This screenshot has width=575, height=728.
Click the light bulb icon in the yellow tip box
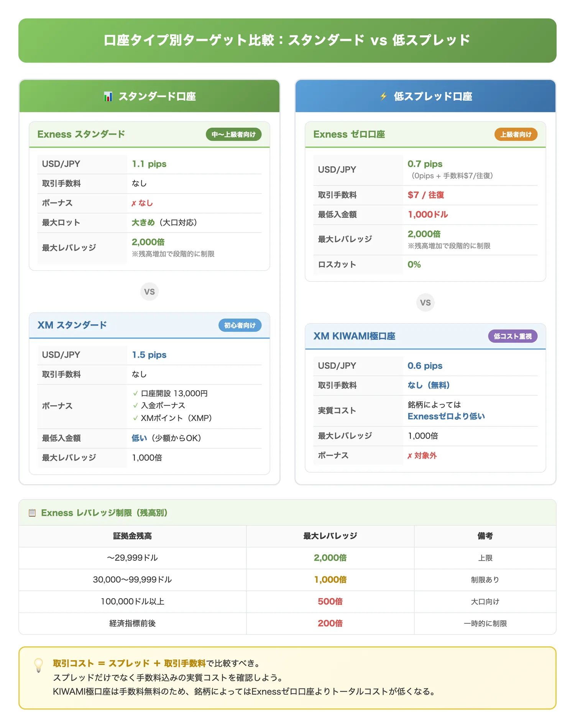[39, 665]
